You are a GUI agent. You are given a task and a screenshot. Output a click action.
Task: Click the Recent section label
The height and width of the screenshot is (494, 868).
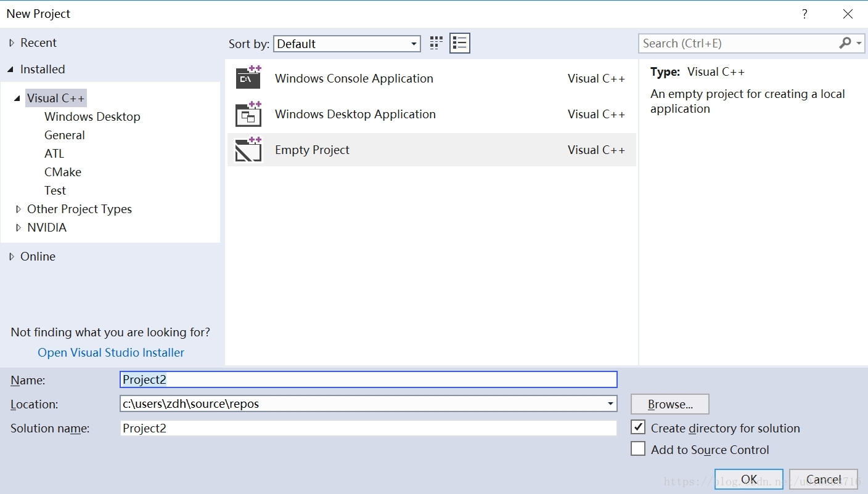click(38, 43)
